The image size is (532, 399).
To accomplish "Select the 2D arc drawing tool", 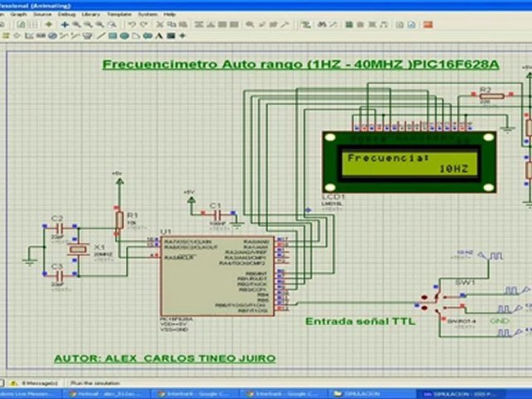I will (136, 35).
